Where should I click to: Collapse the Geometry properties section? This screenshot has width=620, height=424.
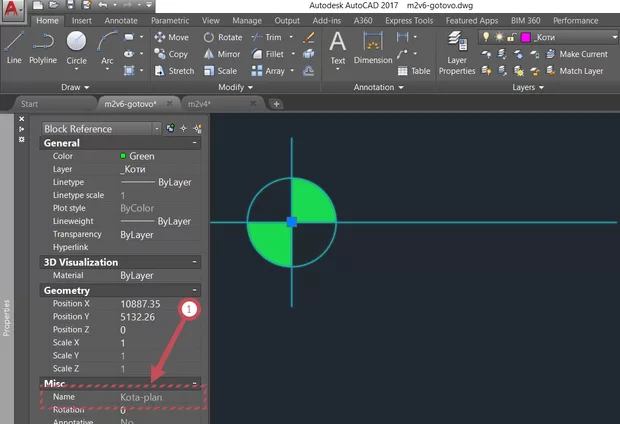click(193, 290)
